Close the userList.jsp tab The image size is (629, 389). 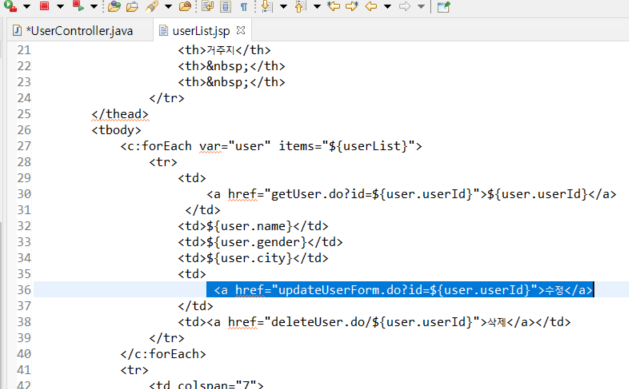coord(241,30)
